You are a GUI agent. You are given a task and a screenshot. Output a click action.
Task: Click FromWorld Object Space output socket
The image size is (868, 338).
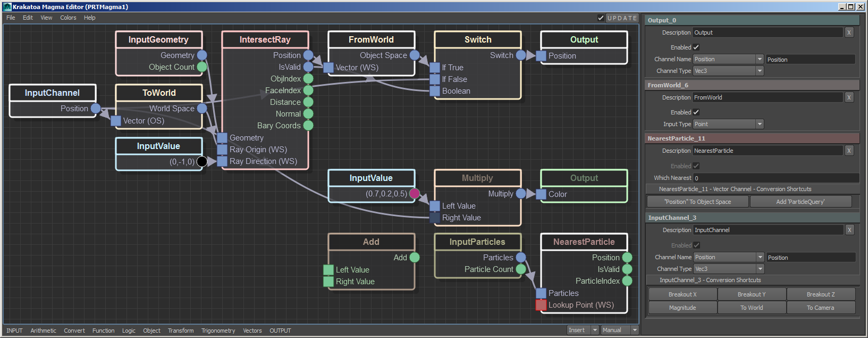[x=415, y=55]
